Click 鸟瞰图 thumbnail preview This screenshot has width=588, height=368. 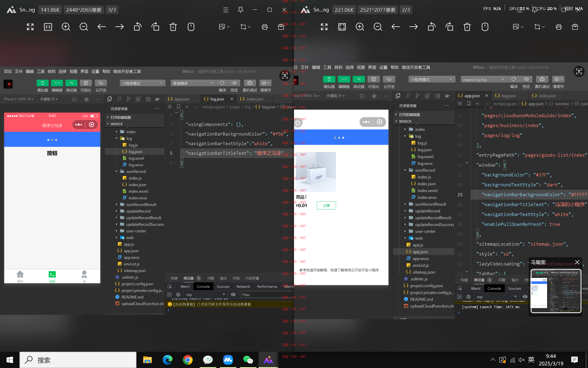point(556,291)
